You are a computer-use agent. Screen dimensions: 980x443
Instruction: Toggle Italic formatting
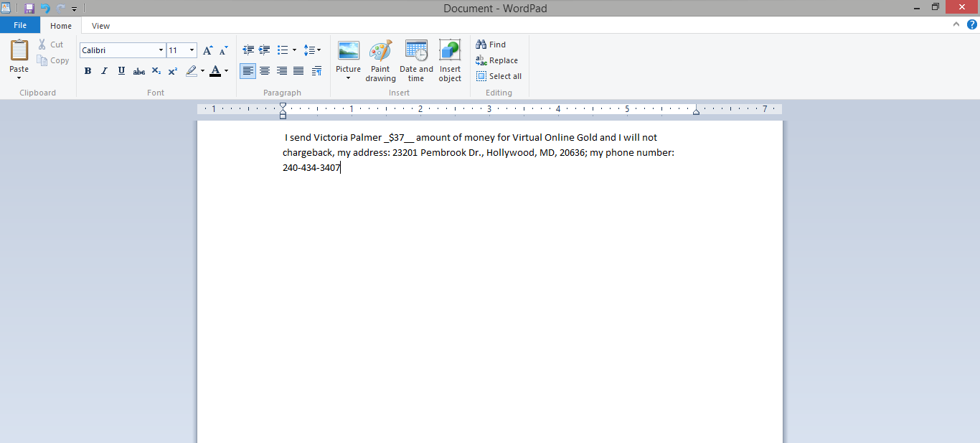click(x=104, y=71)
